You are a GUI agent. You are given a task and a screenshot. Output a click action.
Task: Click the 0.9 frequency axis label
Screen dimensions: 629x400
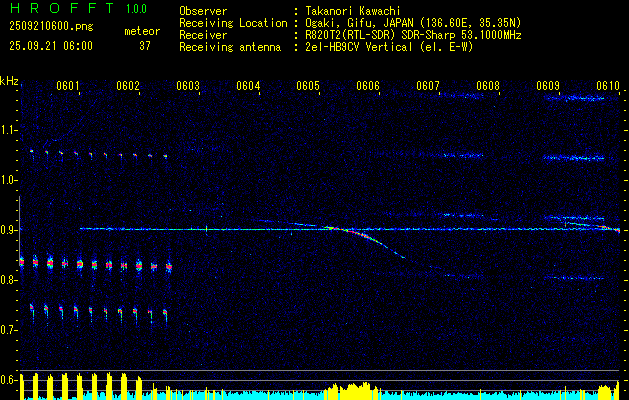pyautogui.click(x=9, y=230)
